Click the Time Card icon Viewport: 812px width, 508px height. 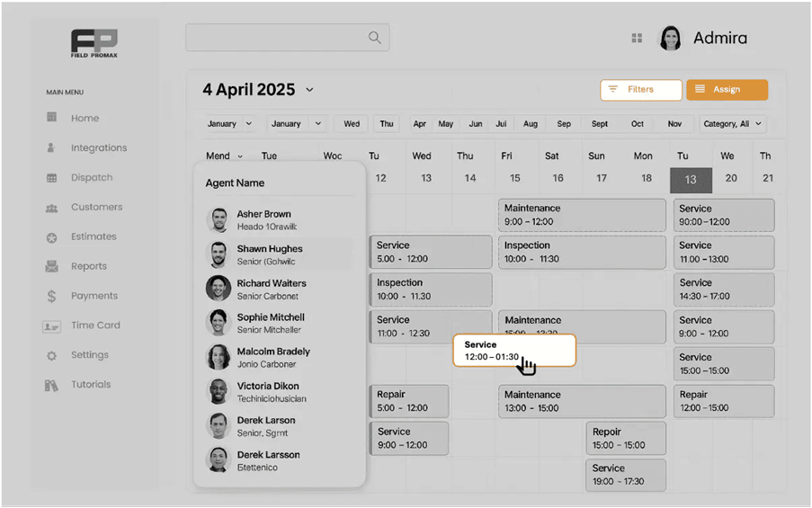[51, 326]
